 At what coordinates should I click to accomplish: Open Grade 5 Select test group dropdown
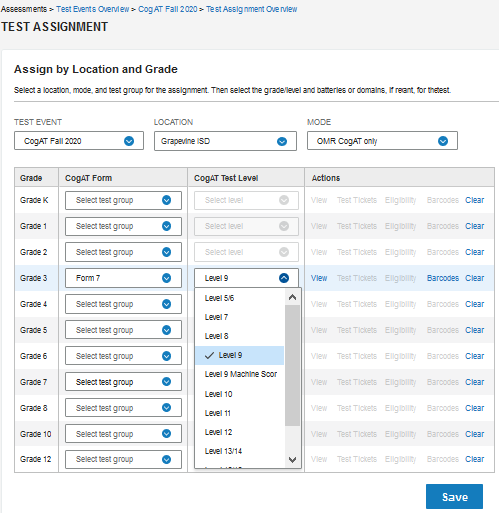click(123, 330)
